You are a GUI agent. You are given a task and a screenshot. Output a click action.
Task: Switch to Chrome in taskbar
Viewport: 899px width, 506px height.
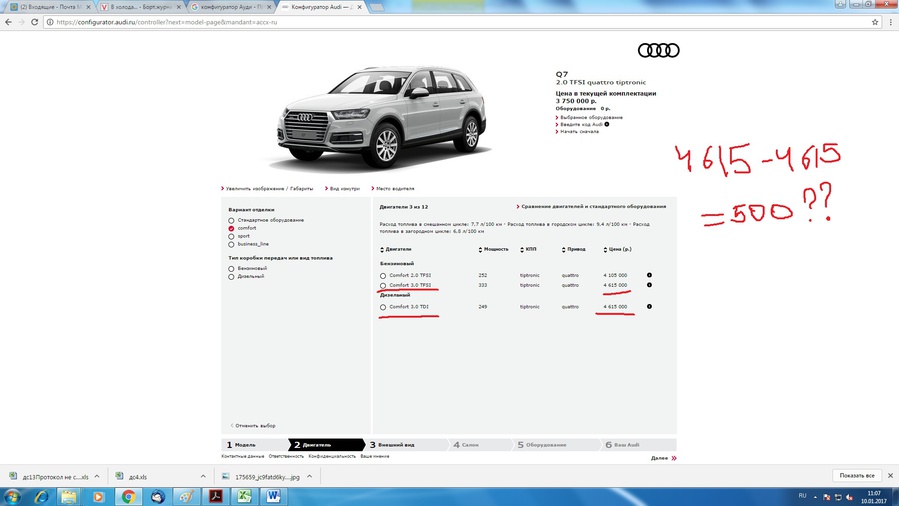(x=128, y=496)
